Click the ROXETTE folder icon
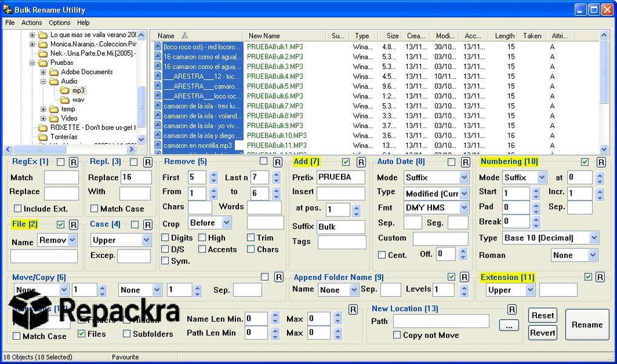617x364 pixels. pyautogui.click(x=43, y=127)
